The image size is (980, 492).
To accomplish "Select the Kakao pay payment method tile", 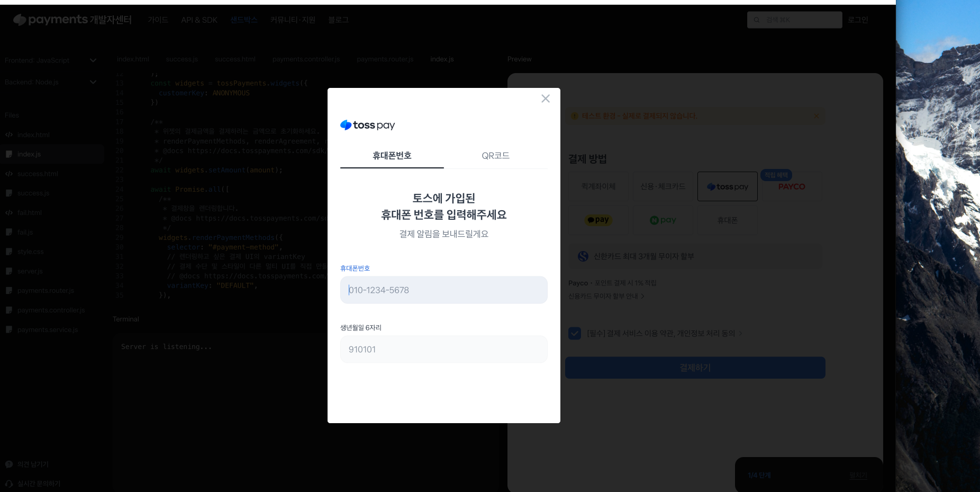I will pos(598,220).
